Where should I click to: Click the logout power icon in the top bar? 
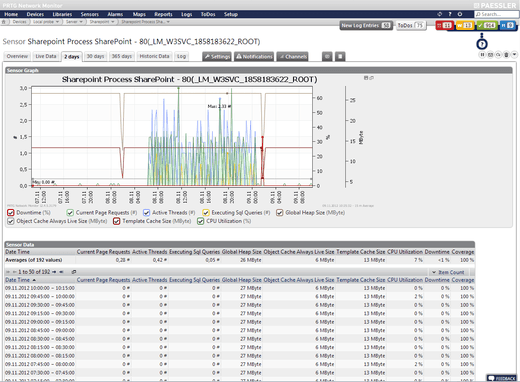click(x=460, y=14)
